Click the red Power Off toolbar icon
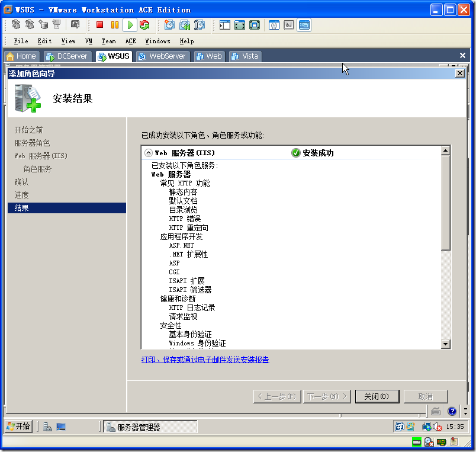Image resolution: width=476 pixels, height=452 pixels. 99,25
